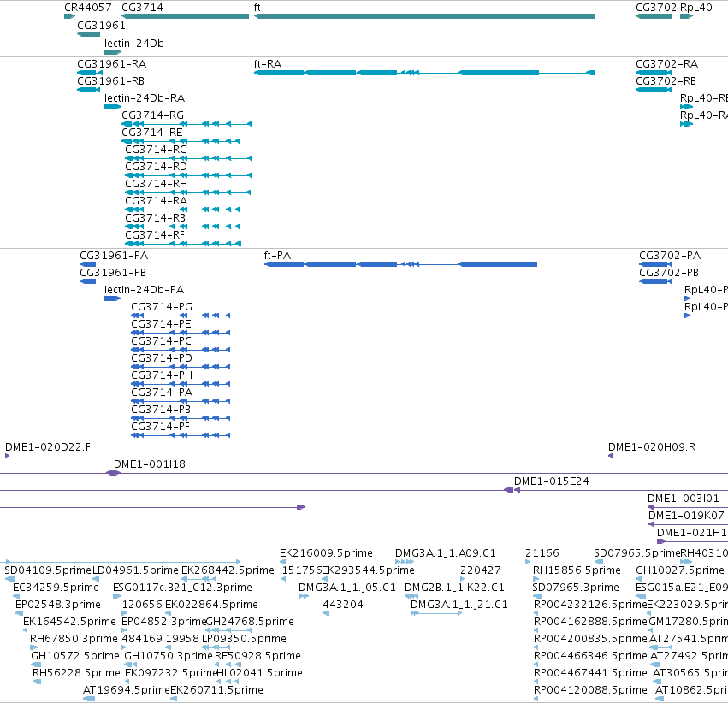Select the CG3714-PF protein label
This screenshot has height=703, width=728.
160,427
